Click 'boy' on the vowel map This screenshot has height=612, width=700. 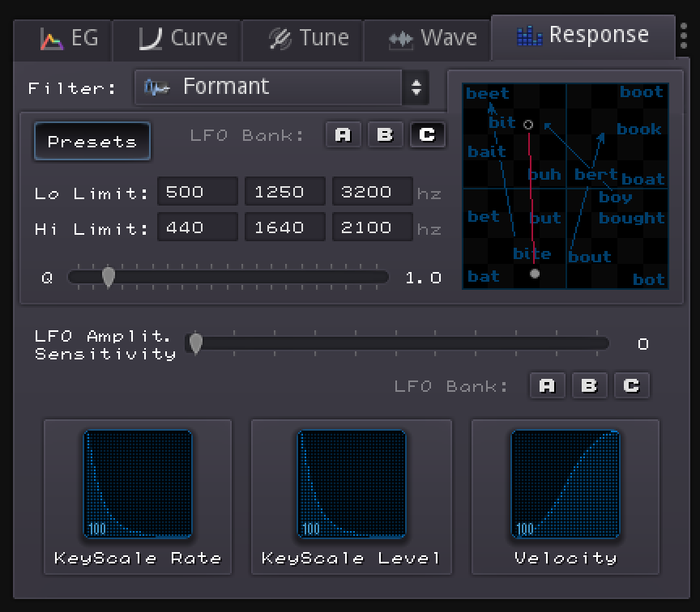click(616, 198)
